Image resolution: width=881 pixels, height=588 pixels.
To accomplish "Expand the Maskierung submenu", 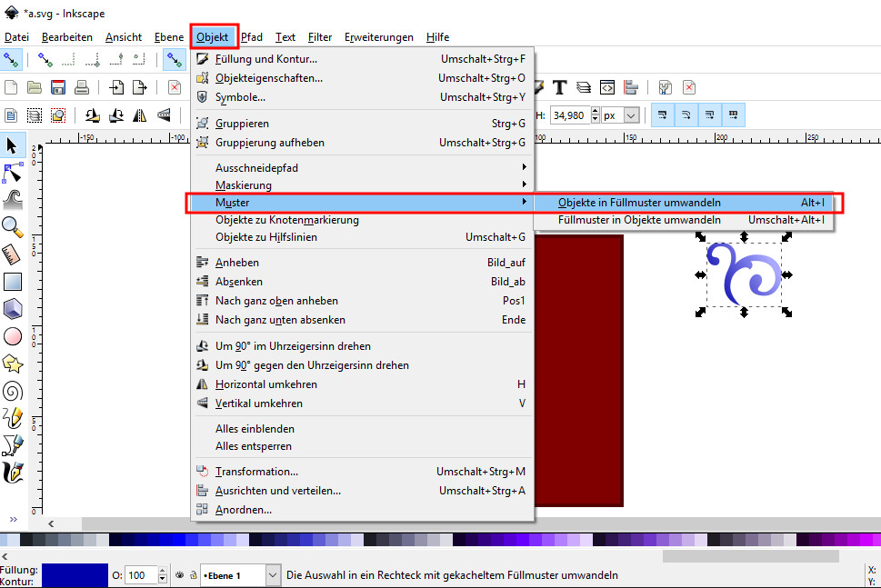I will tap(363, 184).
